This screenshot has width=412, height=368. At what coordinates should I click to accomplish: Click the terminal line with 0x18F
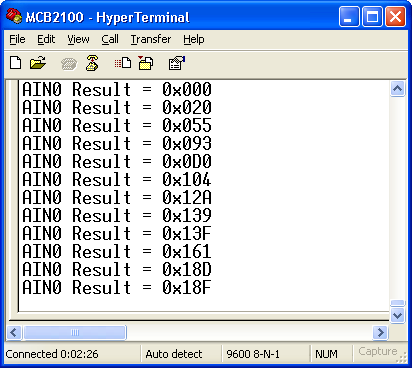pyautogui.click(x=117, y=287)
